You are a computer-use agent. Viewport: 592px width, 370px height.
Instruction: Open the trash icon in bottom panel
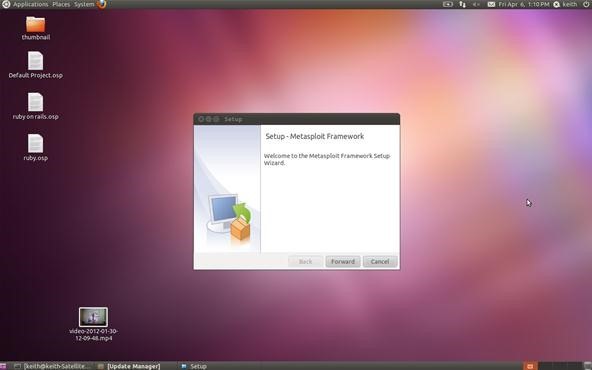pos(587,366)
